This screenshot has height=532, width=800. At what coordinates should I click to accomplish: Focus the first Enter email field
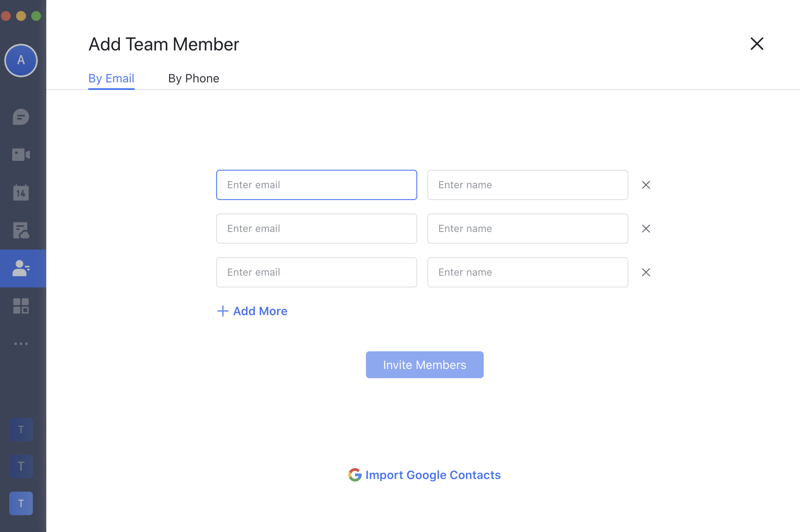pyautogui.click(x=316, y=185)
